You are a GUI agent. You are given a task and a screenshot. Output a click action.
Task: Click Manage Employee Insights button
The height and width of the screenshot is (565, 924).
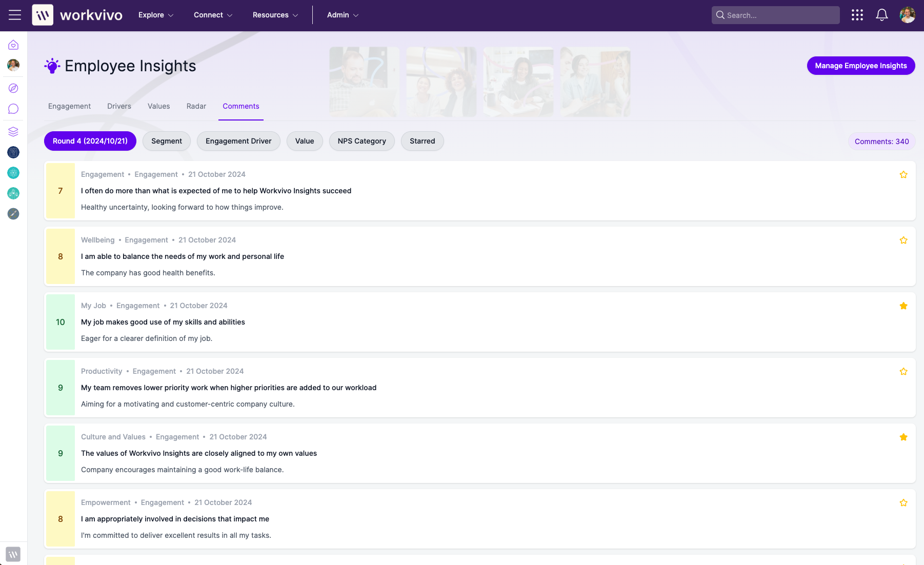coord(861,66)
